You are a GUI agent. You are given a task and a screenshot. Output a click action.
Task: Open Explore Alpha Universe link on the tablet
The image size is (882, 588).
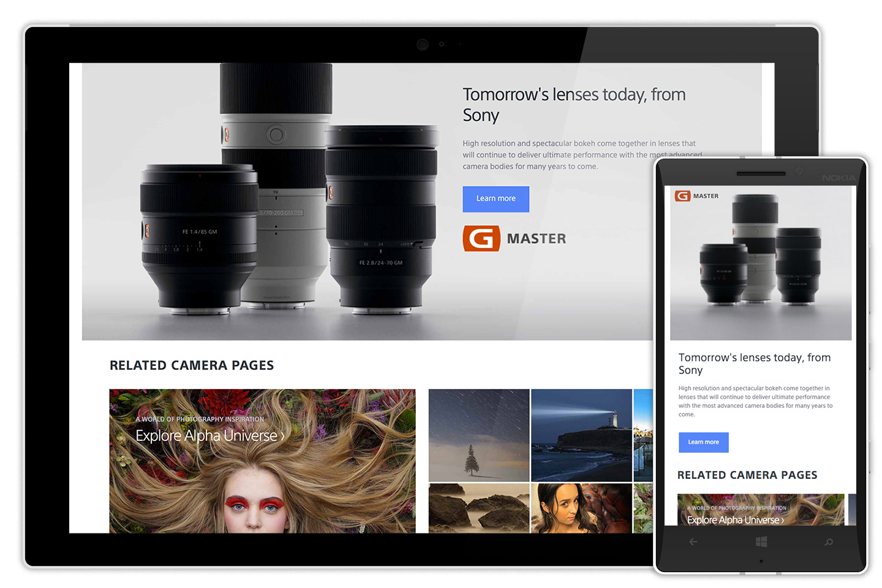click(209, 435)
